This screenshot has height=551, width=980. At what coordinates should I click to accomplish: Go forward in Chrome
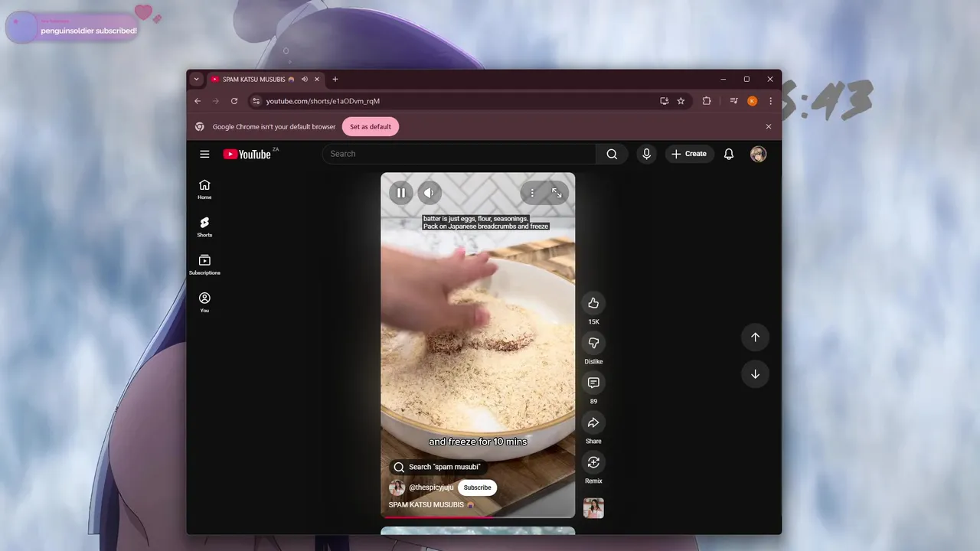216,101
